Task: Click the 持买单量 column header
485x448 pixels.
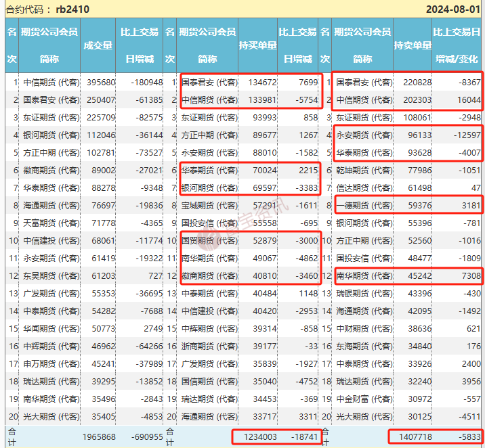Action: [x=257, y=45]
